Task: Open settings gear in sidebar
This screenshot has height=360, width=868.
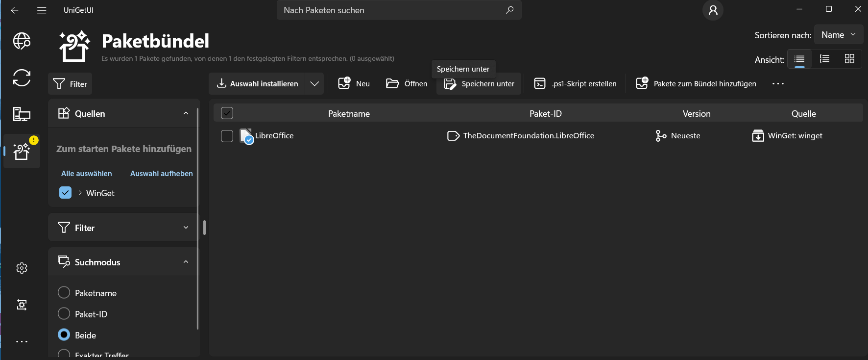Action: [x=22, y=268]
